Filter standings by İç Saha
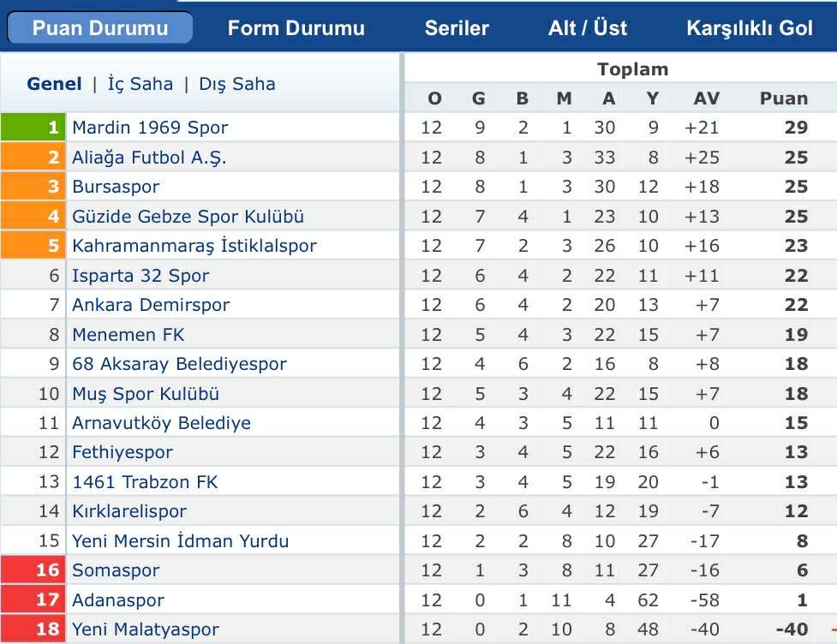Screen dimensions: 837x644 pos(140,84)
